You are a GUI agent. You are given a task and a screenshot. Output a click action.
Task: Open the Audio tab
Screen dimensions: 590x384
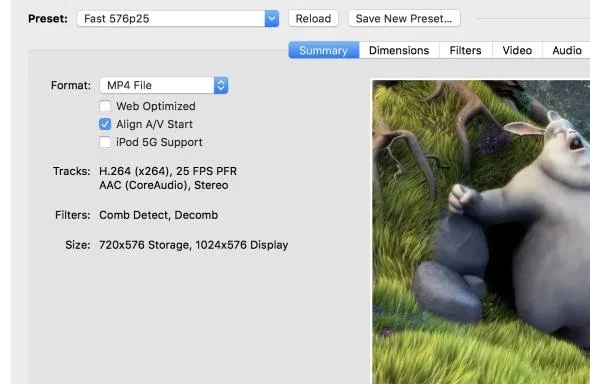pos(566,50)
